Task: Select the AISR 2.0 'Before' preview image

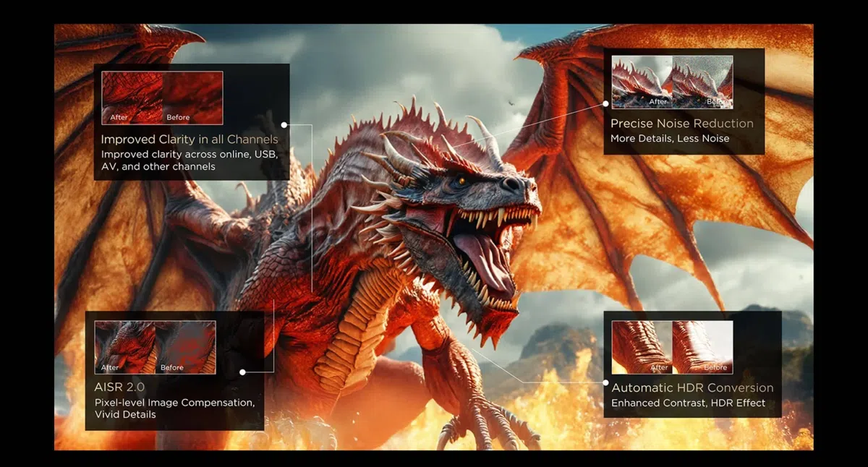Action: click(x=185, y=347)
